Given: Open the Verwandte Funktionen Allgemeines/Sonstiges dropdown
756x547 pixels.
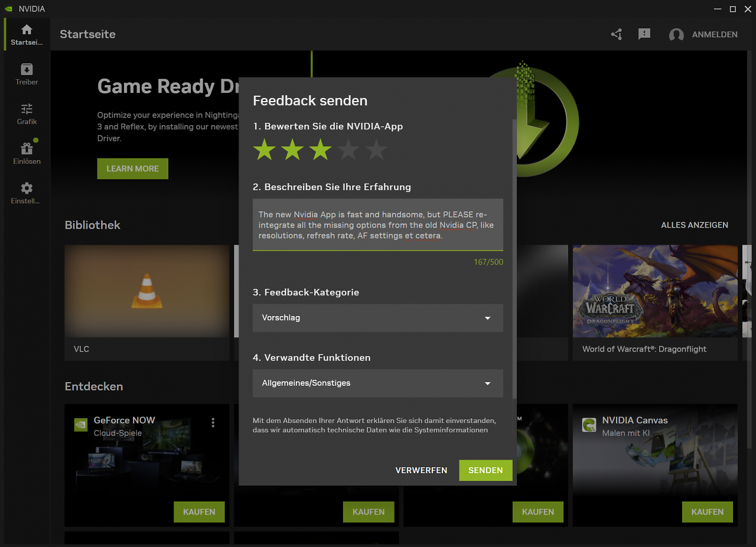Looking at the screenshot, I should point(378,383).
